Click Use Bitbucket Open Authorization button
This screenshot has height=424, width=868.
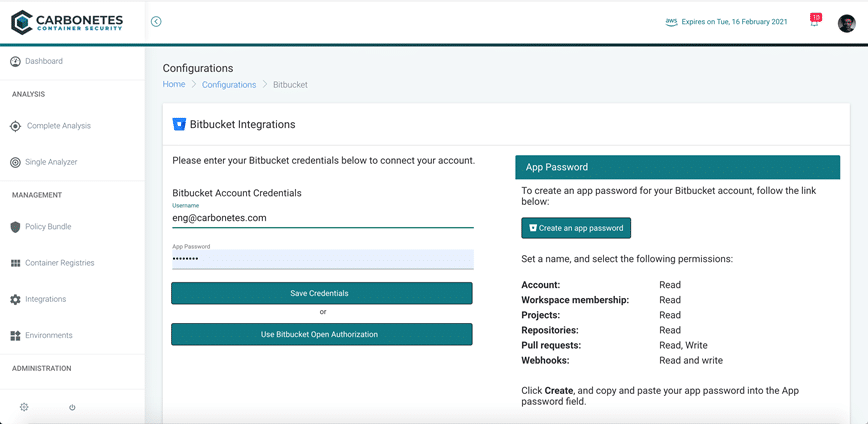pos(322,334)
